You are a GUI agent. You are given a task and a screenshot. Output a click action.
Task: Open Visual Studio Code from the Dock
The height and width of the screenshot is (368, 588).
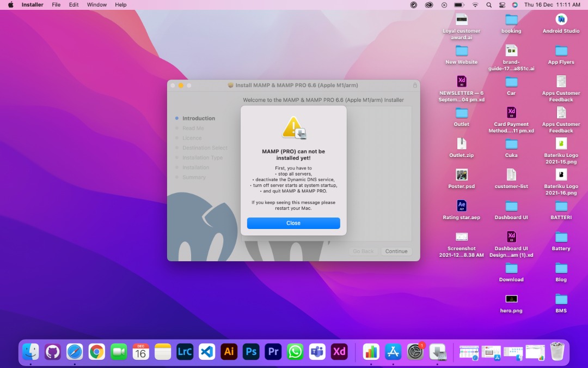click(207, 352)
